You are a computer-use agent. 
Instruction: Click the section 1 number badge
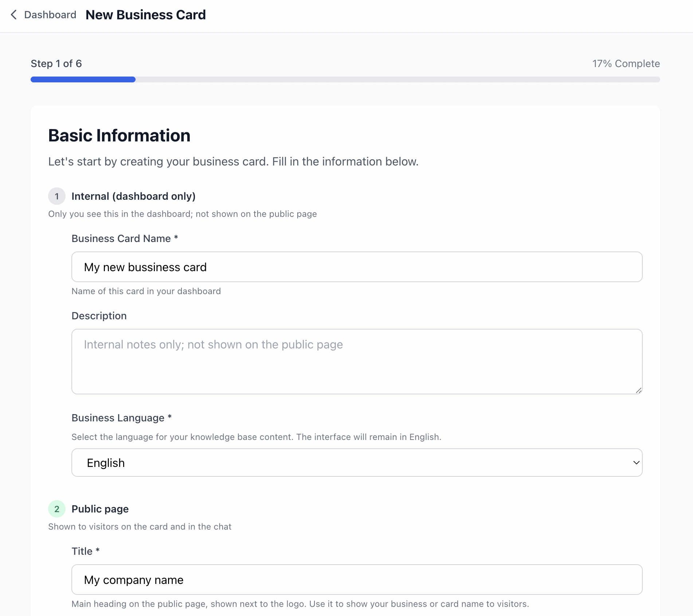click(56, 196)
